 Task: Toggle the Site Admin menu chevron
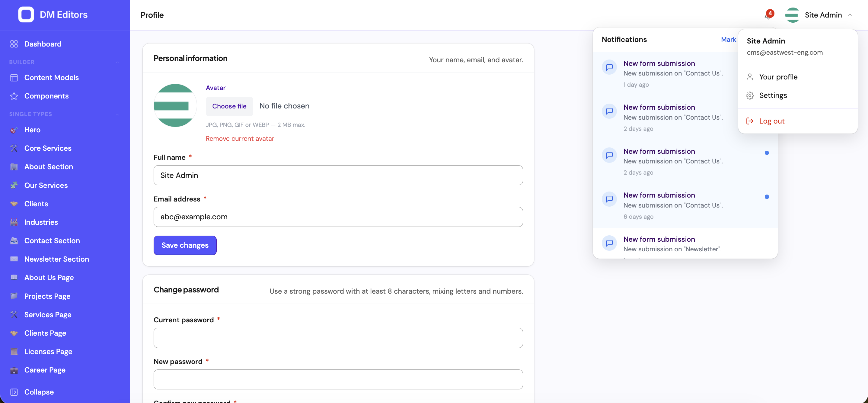click(850, 15)
